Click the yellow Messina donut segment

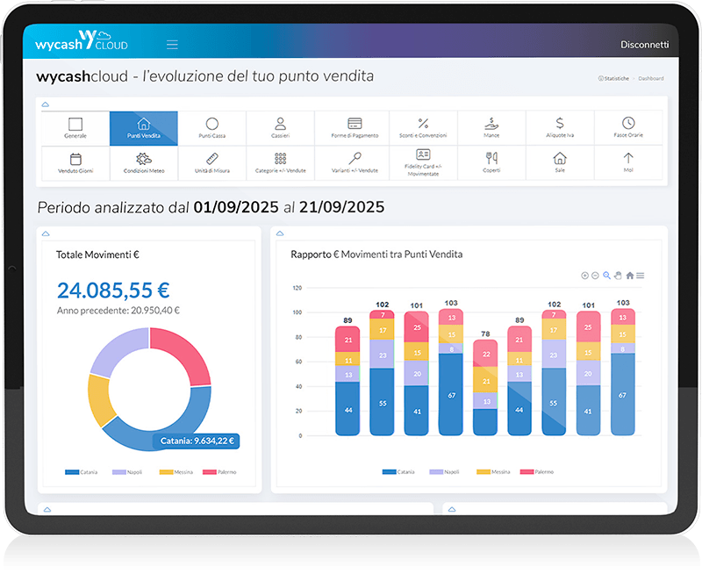99,401
